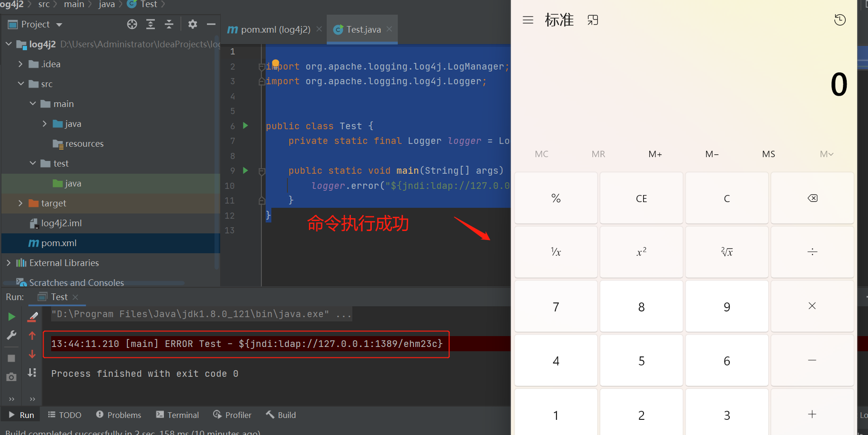
Task: Click square root key on calculator
Action: coord(727,252)
